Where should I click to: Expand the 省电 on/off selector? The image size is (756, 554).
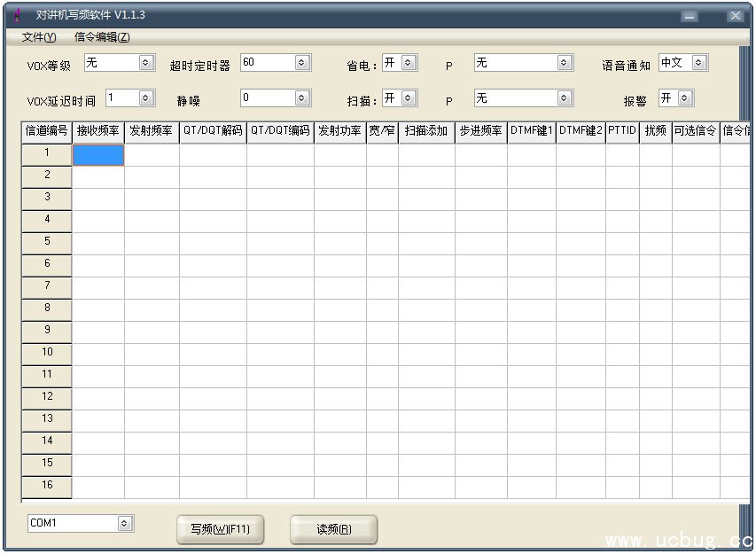pyautogui.click(x=408, y=63)
